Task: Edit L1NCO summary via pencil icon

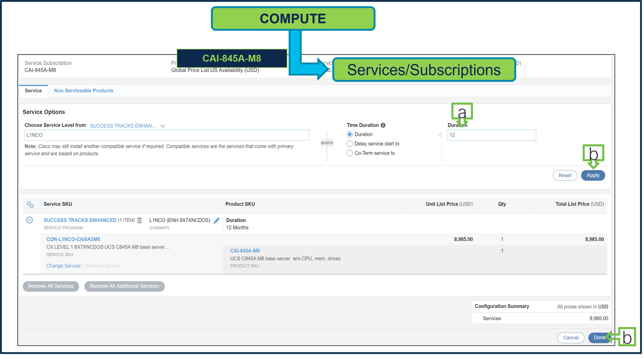Action: click(217, 220)
